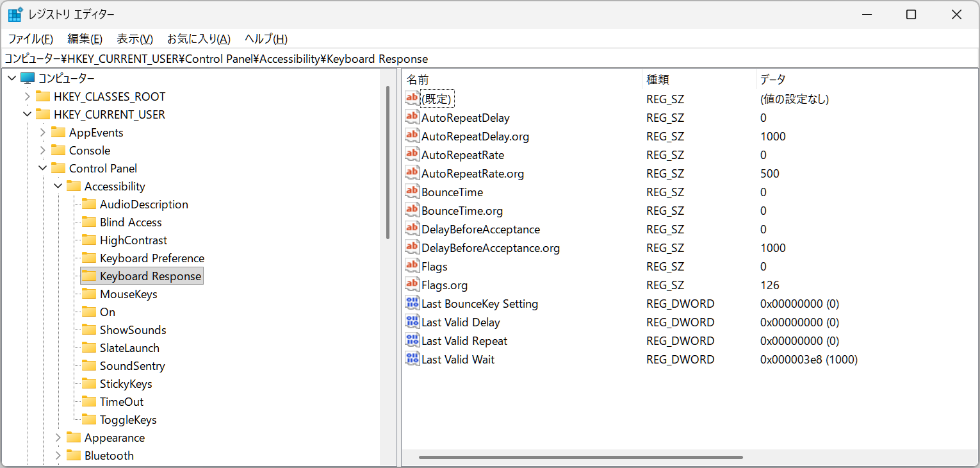980x468 pixels.
Task: Expand the HKEY_CLASSES_ROOT key
Action: [x=27, y=97]
